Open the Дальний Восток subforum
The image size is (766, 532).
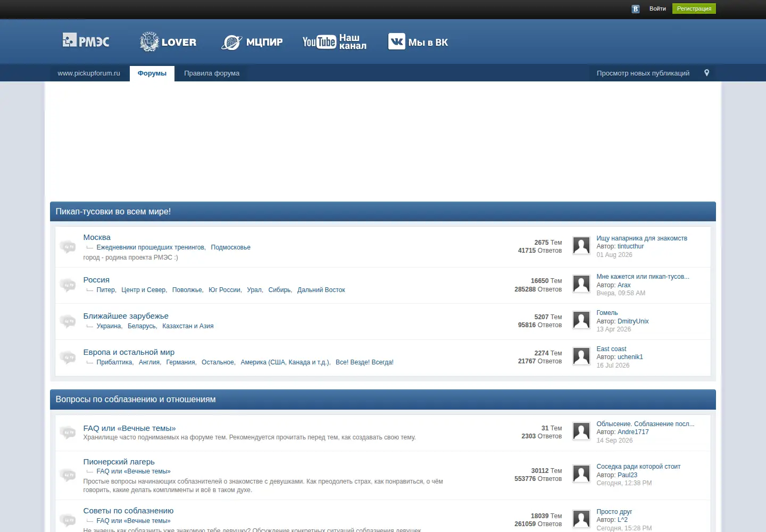[x=321, y=290]
